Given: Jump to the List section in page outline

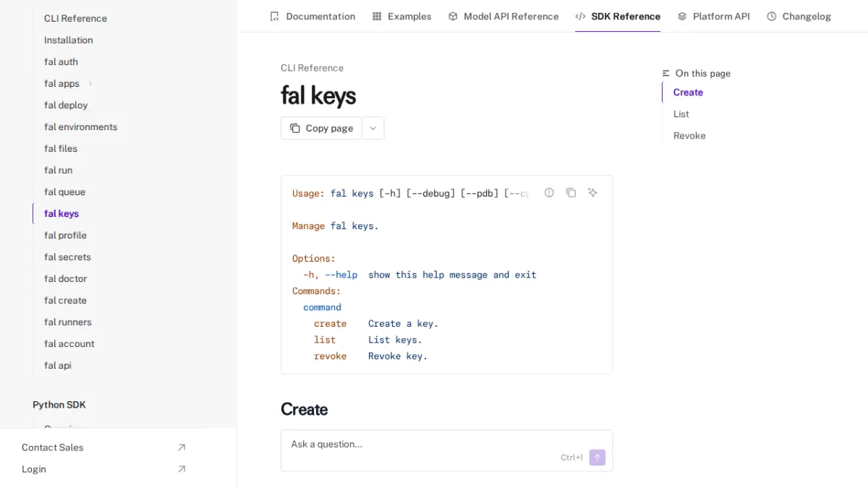Looking at the screenshot, I should 681,114.
